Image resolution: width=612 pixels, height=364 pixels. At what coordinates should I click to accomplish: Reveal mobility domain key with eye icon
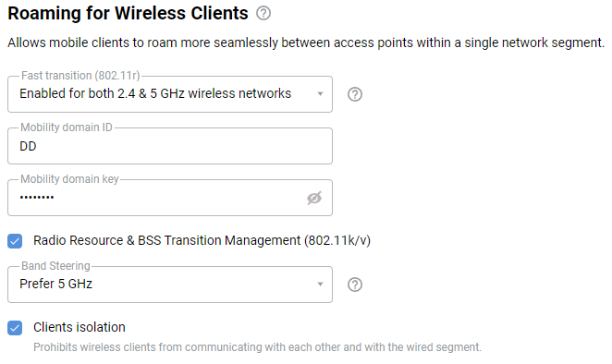click(314, 198)
